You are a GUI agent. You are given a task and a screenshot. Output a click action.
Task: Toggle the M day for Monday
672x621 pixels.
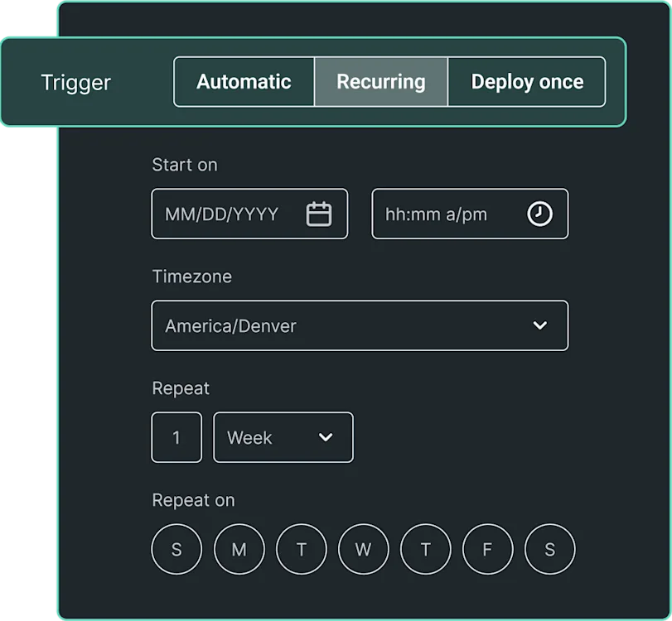(239, 549)
